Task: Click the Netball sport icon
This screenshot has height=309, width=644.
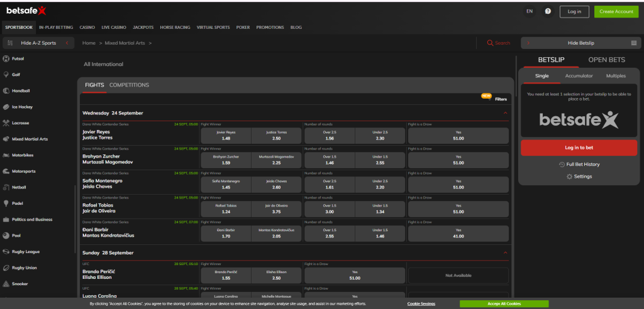Action: click(6, 187)
